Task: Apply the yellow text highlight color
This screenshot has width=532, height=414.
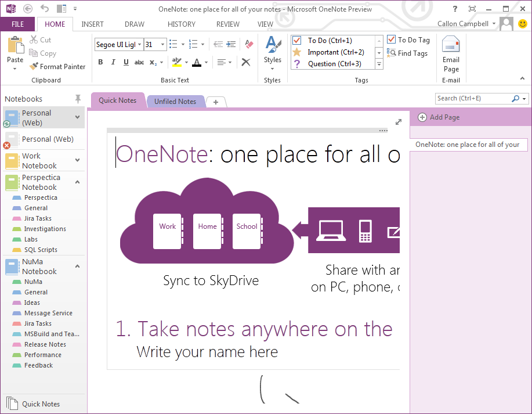Action: point(176,62)
